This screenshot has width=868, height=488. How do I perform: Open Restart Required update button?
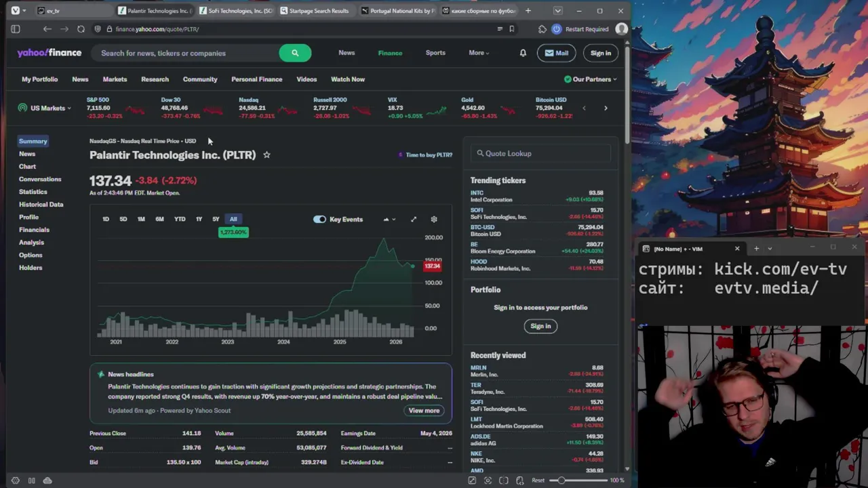pos(580,29)
